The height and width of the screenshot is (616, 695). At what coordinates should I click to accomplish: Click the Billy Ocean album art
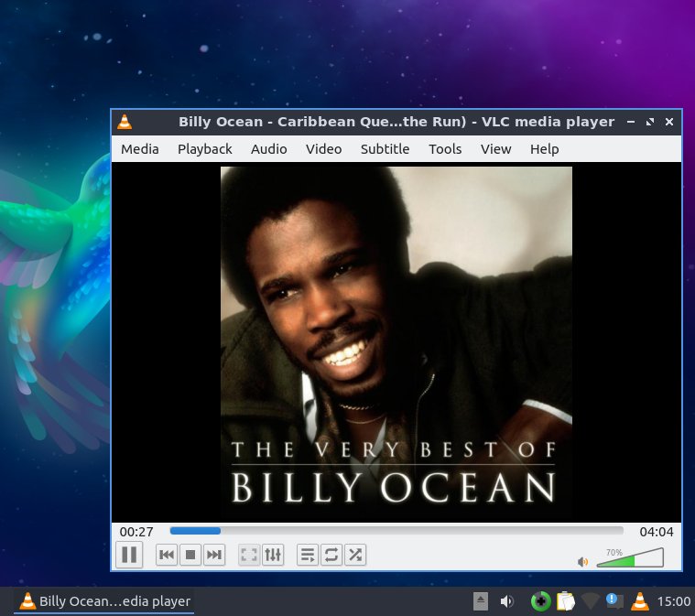396,342
